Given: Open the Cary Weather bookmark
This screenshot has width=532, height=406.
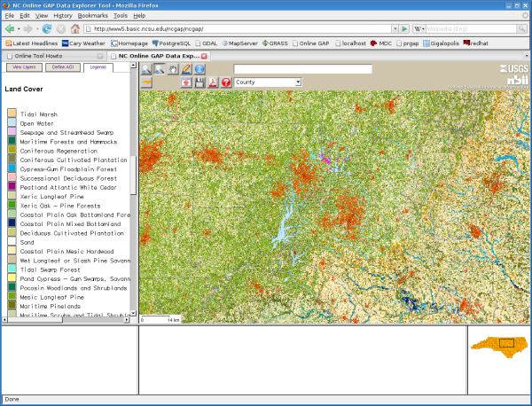Looking at the screenshot, I should pos(83,43).
